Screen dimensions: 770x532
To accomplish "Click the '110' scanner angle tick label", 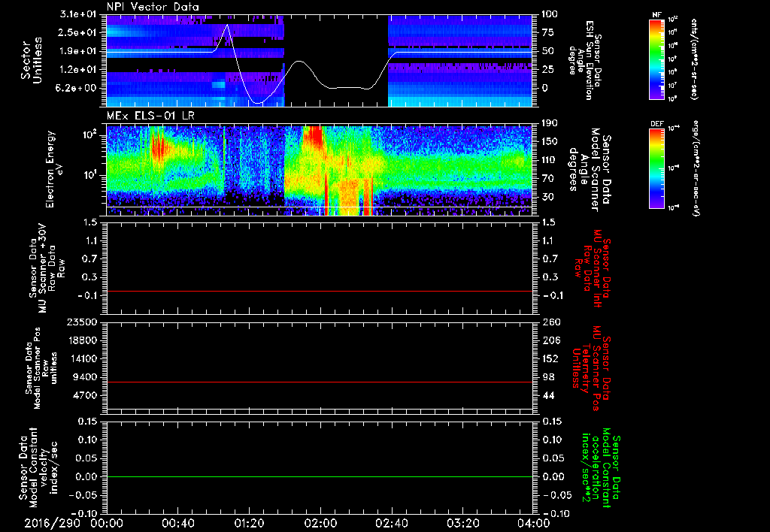I will click(550, 160).
